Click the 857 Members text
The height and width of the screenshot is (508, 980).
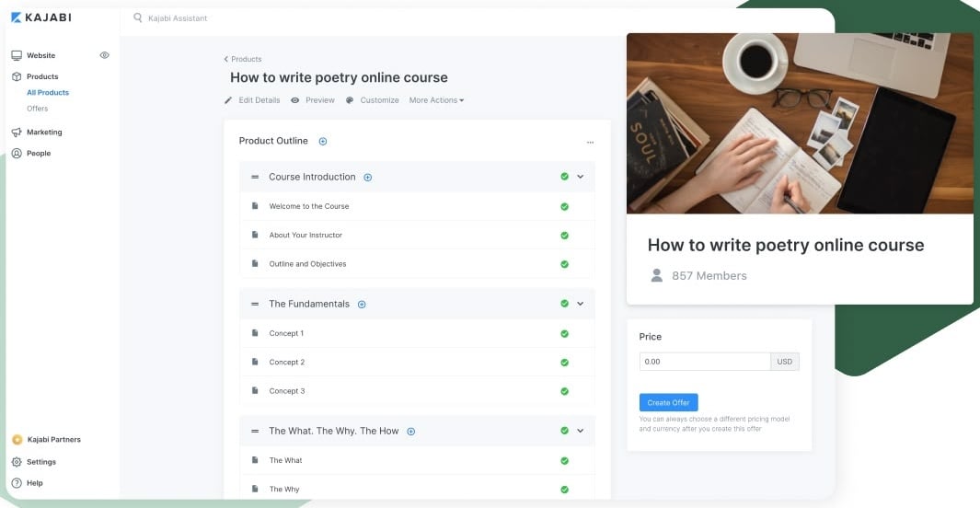pyautogui.click(x=709, y=275)
